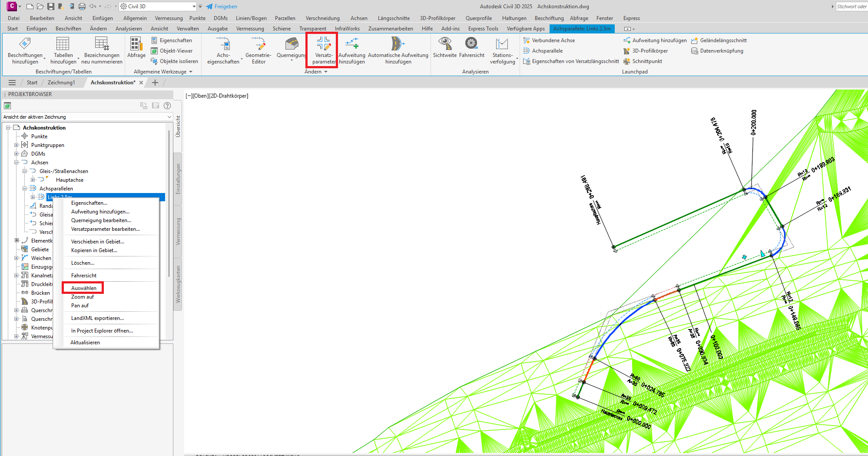The height and width of the screenshot is (456, 868).
Task: Open Achseigenschaften alignment properties
Action: pyautogui.click(x=223, y=51)
